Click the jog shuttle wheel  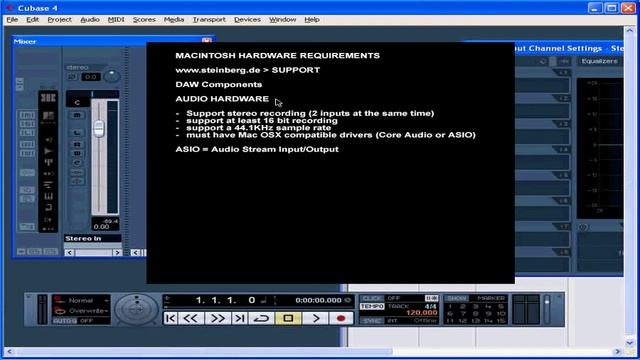pos(136,309)
